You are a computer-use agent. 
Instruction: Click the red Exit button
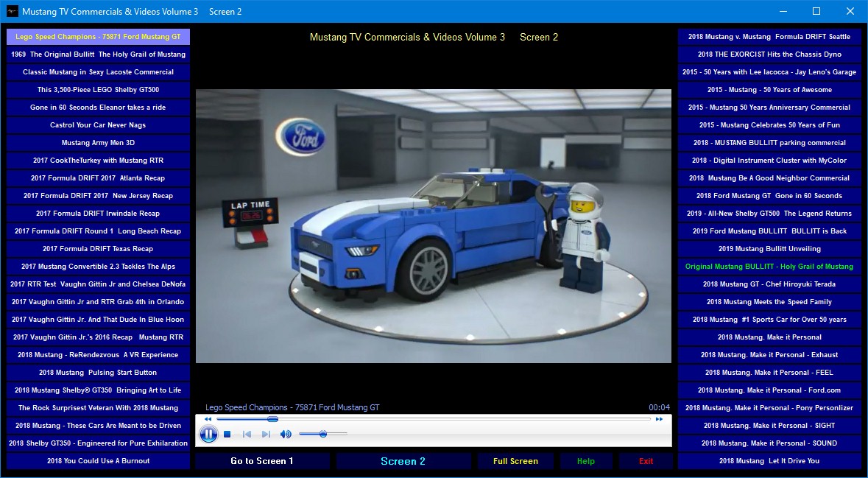(646, 461)
